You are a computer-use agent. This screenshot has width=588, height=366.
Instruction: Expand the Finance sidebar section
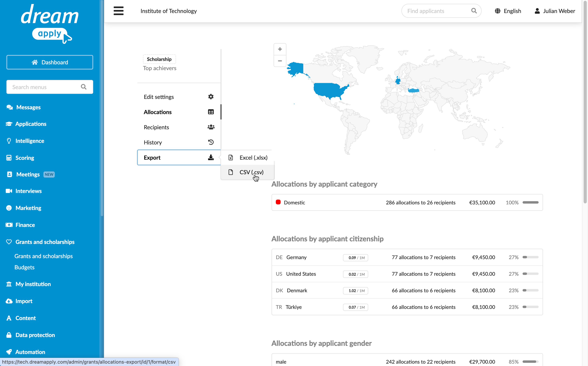click(x=25, y=225)
